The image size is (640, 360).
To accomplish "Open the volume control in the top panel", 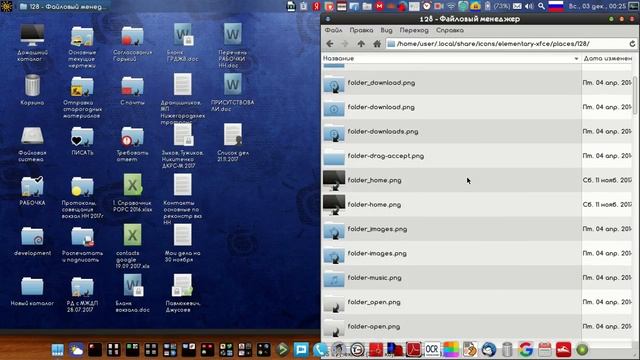I will coord(529,6).
